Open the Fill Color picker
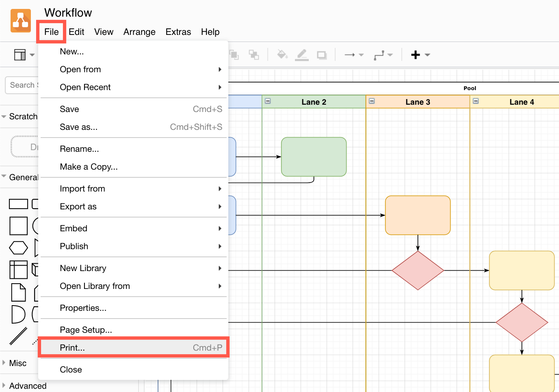This screenshot has width=559, height=392. pyautogui.click(x=282, y=54)
